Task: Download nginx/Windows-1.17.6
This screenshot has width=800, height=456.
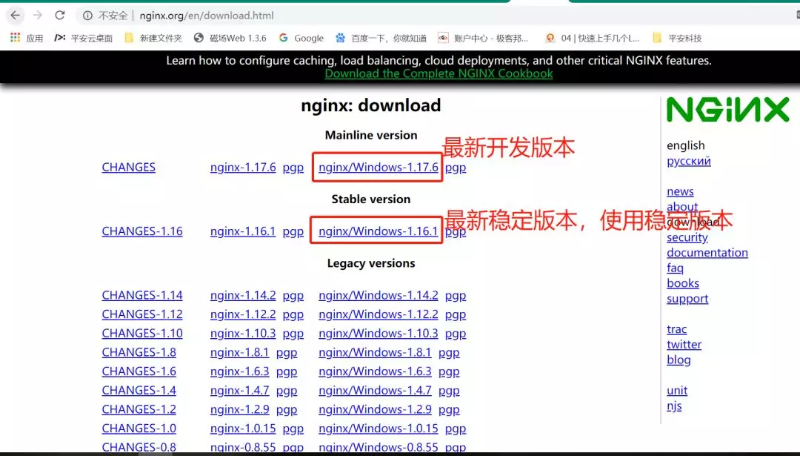Action: (x=378, y=167)
